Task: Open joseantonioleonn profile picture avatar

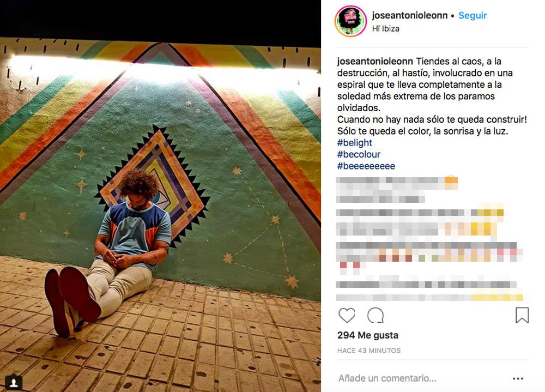Action: click(x=350, y=21)
